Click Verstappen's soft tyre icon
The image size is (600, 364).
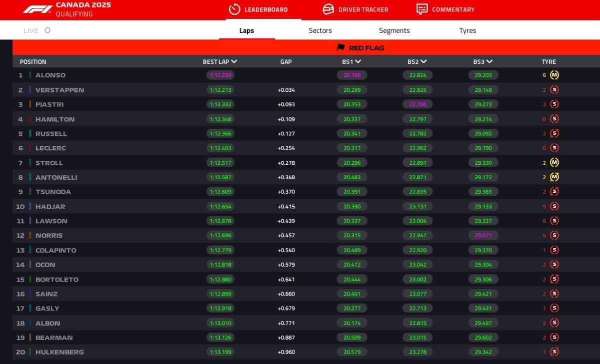554,90
